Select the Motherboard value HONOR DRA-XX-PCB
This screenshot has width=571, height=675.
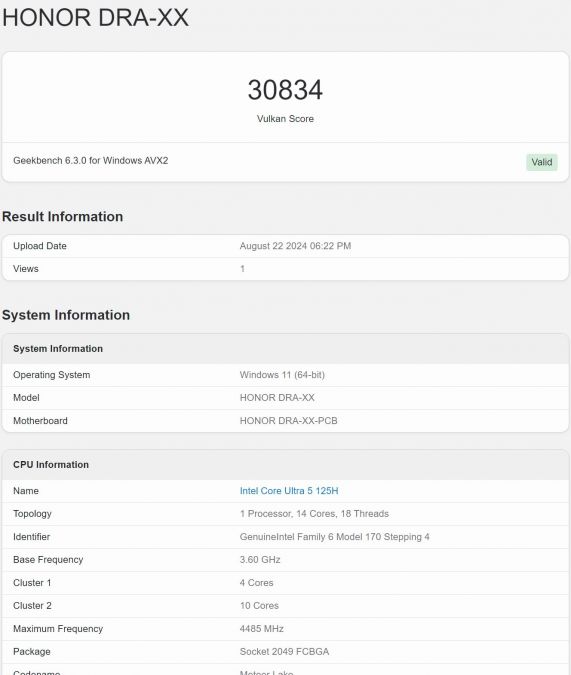(289, 421)
